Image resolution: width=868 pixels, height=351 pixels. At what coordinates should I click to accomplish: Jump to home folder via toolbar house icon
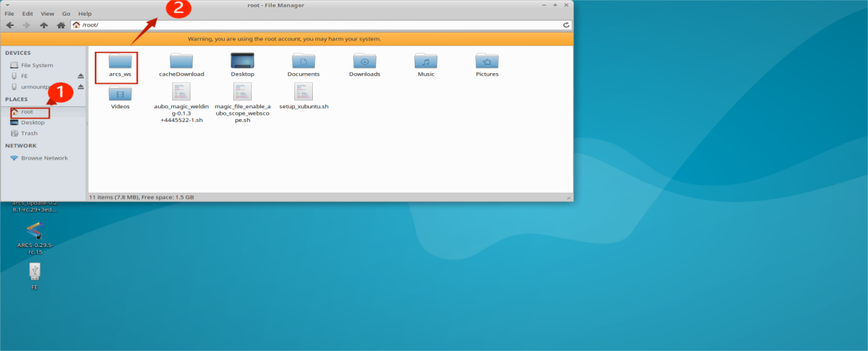61,25
